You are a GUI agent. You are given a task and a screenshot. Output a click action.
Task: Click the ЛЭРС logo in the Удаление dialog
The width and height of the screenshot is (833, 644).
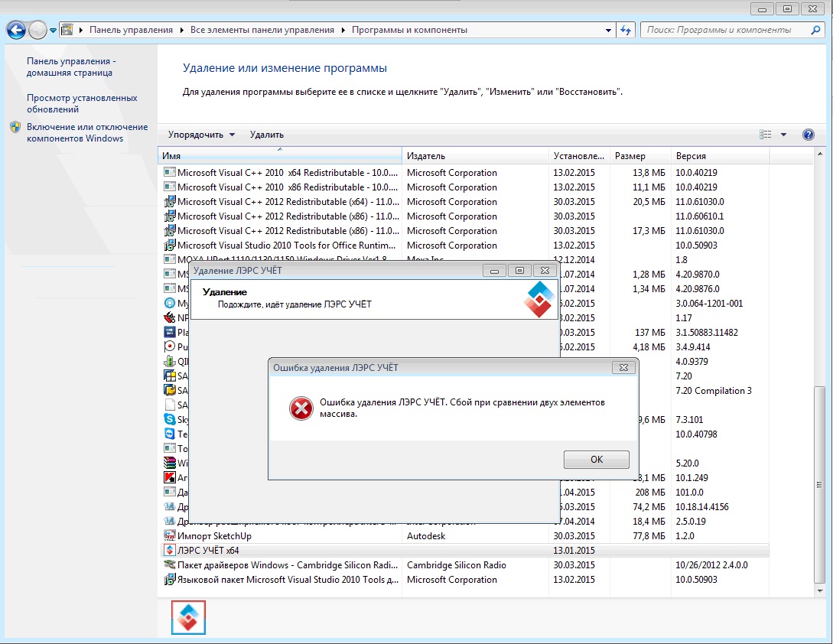pyautogui.click(x=539, y=299)
